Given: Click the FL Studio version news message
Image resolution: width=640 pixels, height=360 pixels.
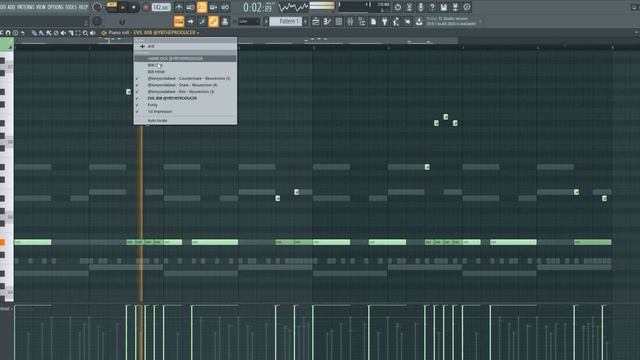Looking at the screenshot, I should pos(451,21).
